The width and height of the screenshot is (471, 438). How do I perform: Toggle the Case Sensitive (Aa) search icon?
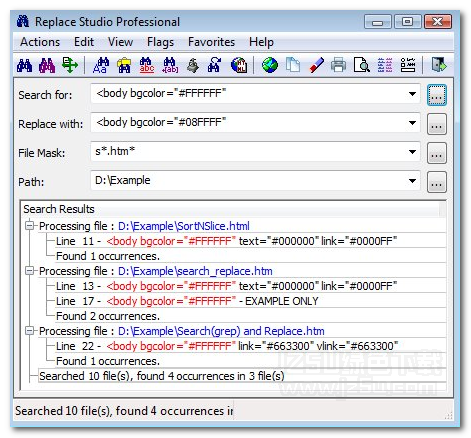(x=101, y=65)
